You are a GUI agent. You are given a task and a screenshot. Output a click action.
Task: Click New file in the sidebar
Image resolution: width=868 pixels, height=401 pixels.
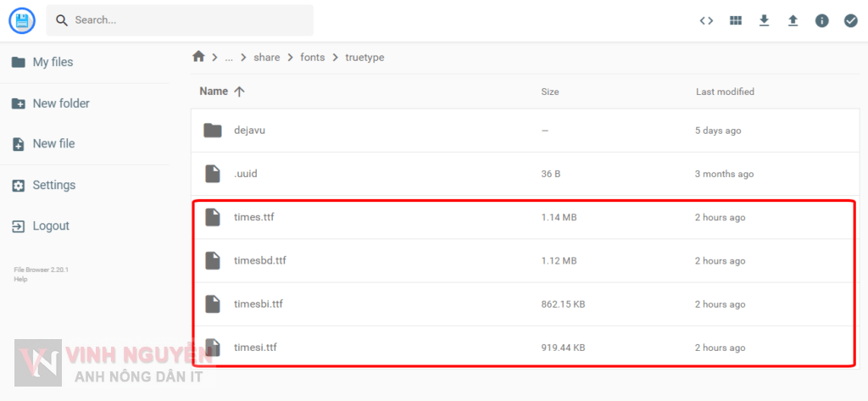(x=53, y=144)
